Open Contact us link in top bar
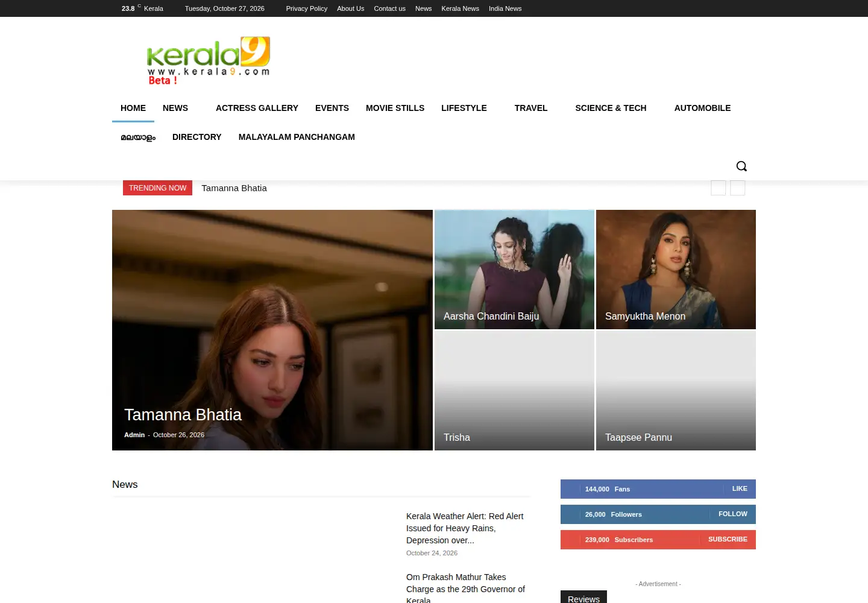Image resolution: width=868 pixels, height=603 pixels. coord(389,8)
